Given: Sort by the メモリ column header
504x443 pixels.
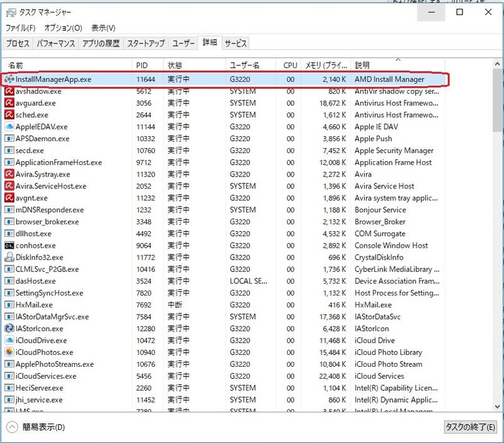Looking at the screenshot, I should 326,66.
